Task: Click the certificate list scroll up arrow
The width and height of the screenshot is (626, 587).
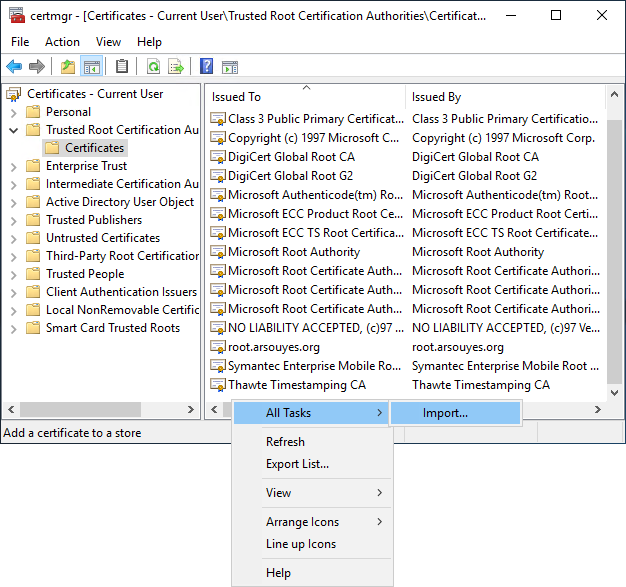Action: (x=614, y=95)
